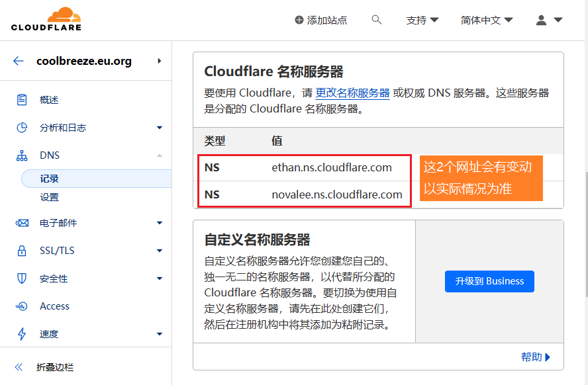Click the 电子邮件 envelope icon
This screenshot has height=385, width=588.
(x=22, y=223)
